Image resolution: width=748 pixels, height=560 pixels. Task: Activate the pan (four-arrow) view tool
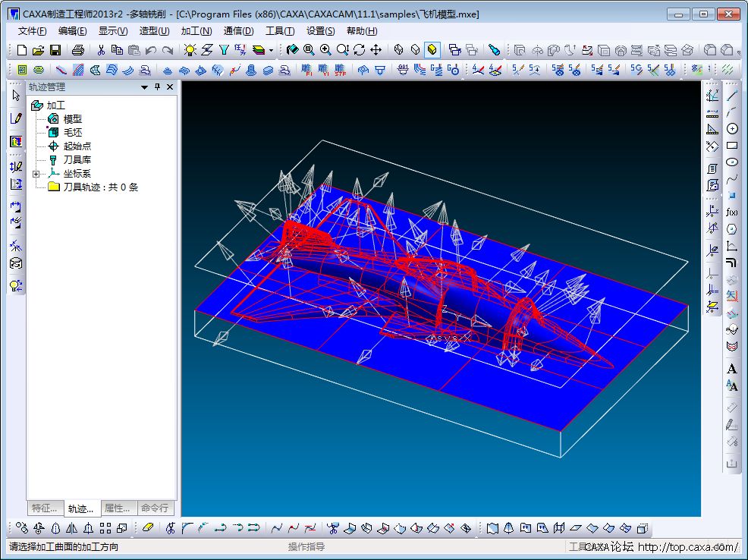click(x=376, y=50)
